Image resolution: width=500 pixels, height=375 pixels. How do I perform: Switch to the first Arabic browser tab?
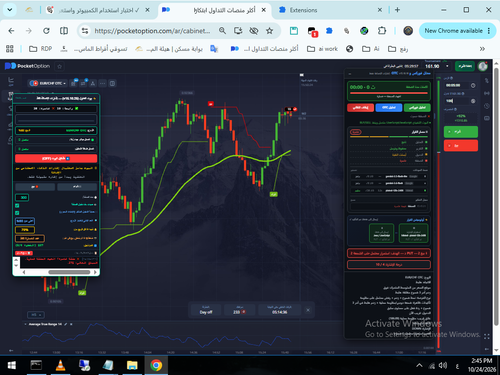pos(98,10)
